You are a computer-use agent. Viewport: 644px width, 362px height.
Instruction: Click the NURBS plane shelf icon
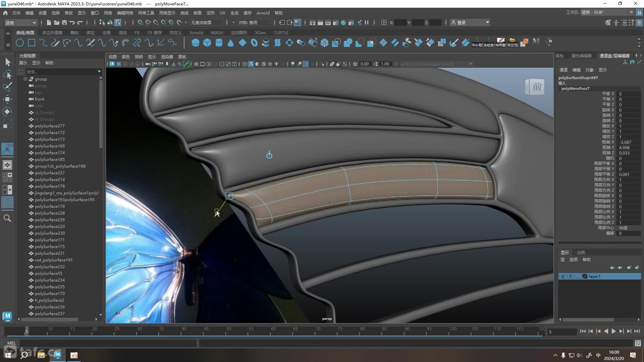(x=242, y=43)
